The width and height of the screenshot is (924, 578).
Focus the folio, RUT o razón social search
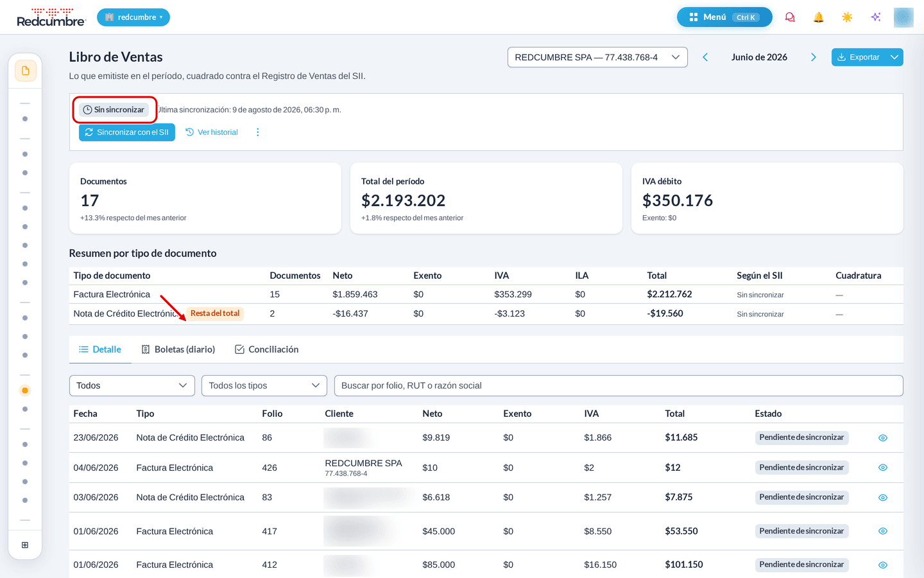tap(619, 385)
